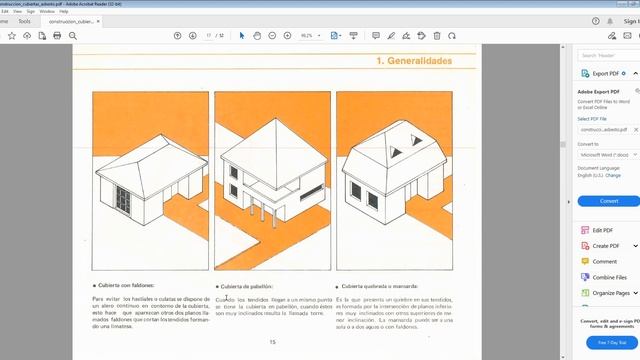The height and width of the screenshot is (360, 640).
Task: Click Select PDF File link
Action: pyautogui.click(x=592, y=119)
